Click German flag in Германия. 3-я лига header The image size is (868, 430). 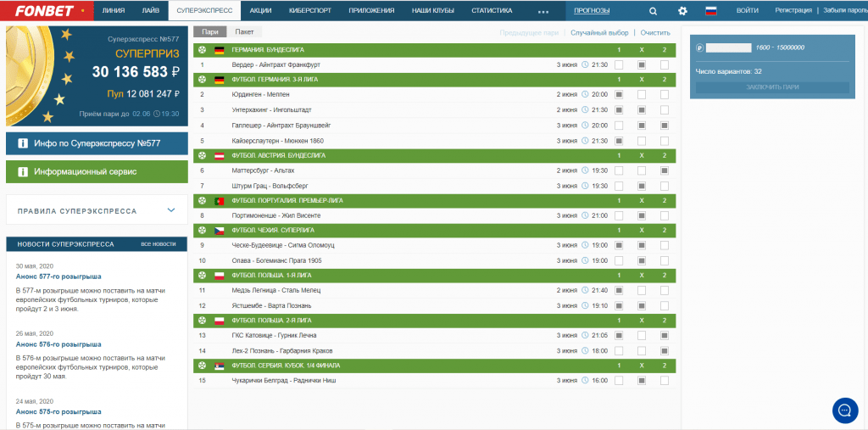tap(219, 80)
